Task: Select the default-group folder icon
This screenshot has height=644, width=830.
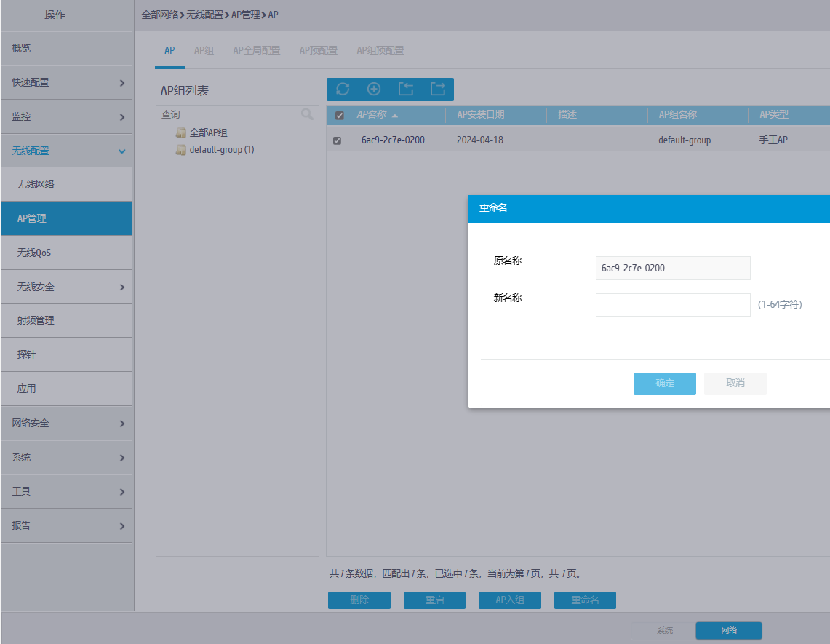Action: tap(181, 150)
